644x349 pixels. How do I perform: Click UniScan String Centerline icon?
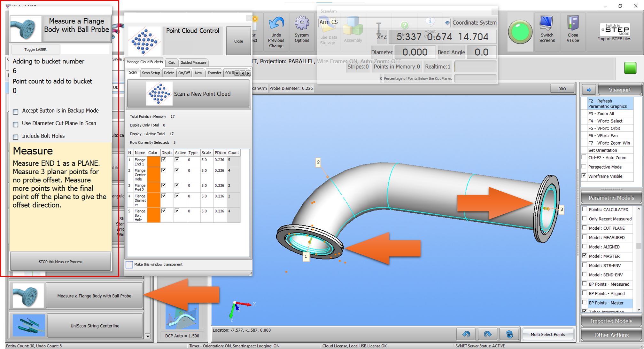coord(29,325)
